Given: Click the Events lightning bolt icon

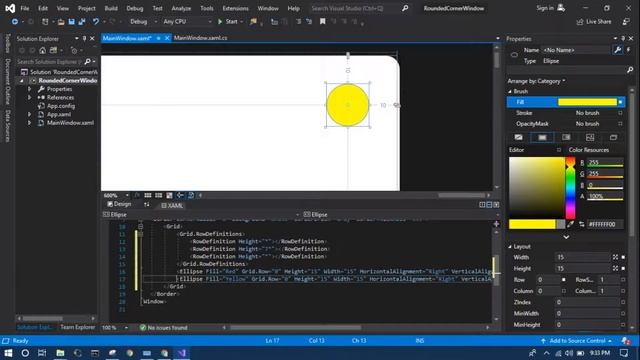Looking at the screenshot, I should point(629,50).
